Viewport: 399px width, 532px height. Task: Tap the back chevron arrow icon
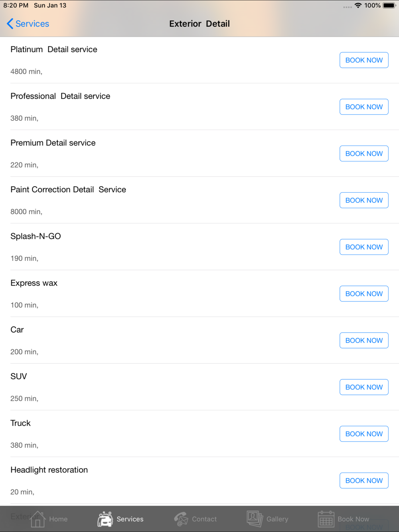[x=10, y=24]
